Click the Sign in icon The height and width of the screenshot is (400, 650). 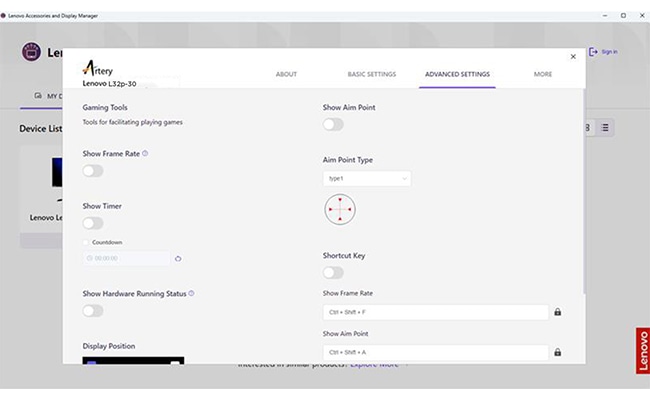pyautogui.click(x=593, y=52)
